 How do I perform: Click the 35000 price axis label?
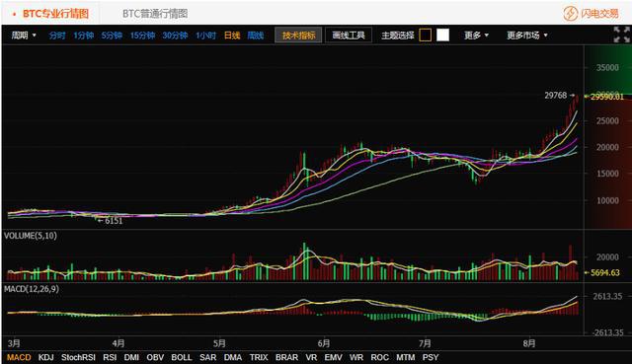pos(607,68)
